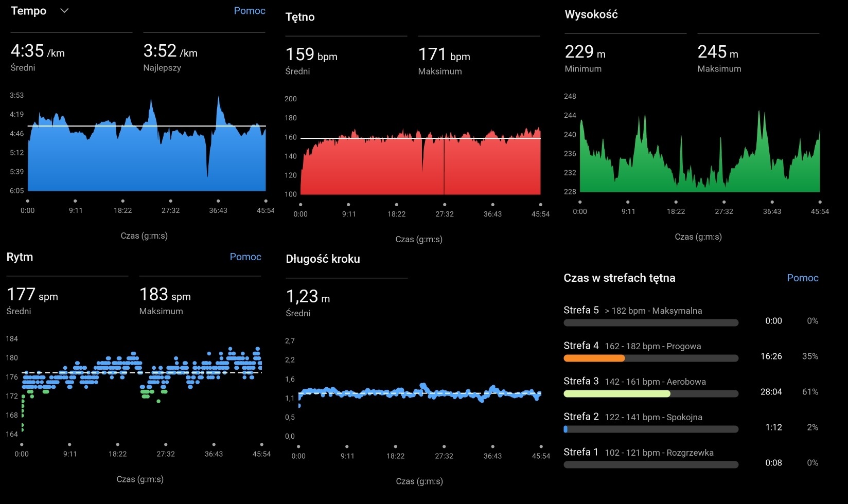The image size is (848, 504).
Task: Click the Tempo chart title label
Action: coord(29,11)
